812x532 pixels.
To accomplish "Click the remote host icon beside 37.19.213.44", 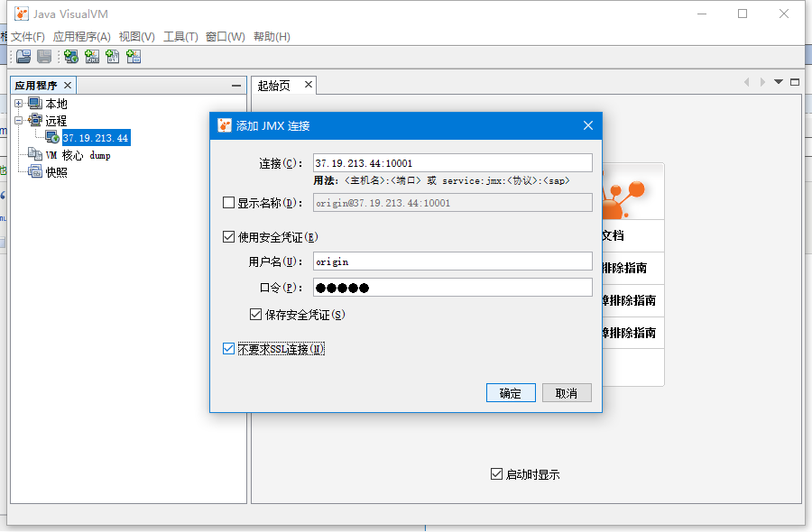I will coord(51,137).
